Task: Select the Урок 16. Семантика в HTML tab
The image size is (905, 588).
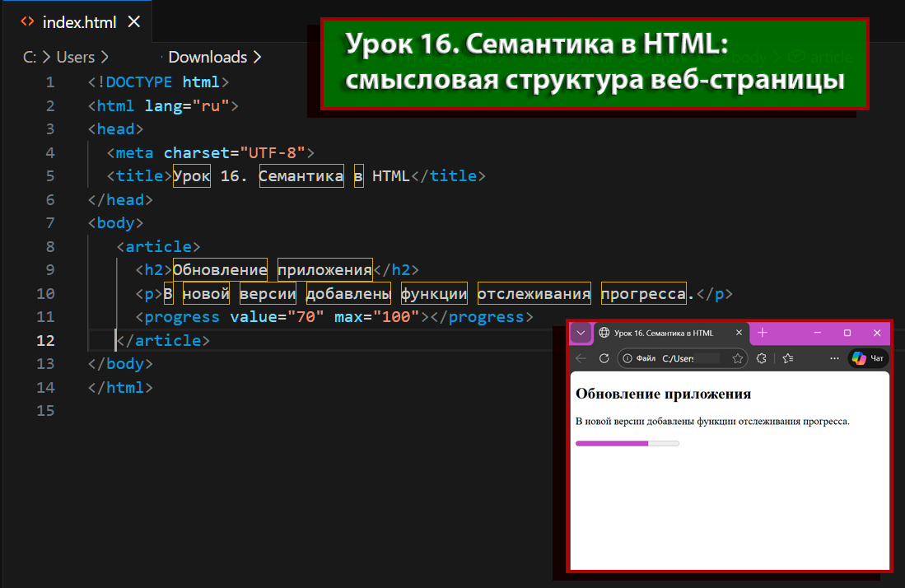Action: coord(664,333)
